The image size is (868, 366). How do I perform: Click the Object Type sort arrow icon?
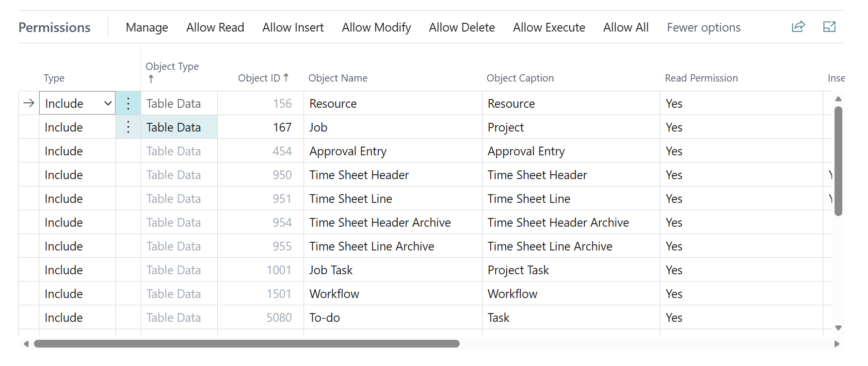coord(151,79)
